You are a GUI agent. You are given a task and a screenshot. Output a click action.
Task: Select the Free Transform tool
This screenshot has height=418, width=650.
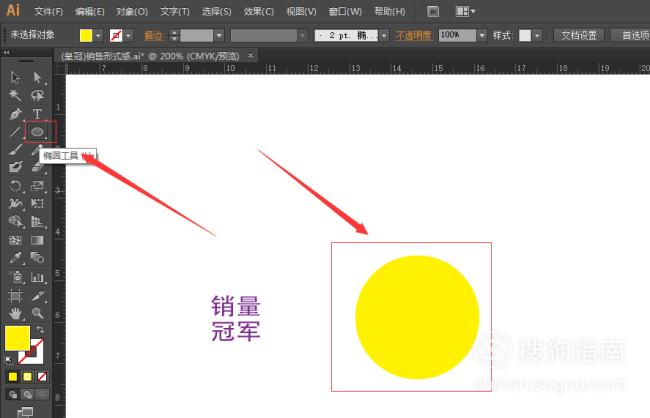[37, 203]
